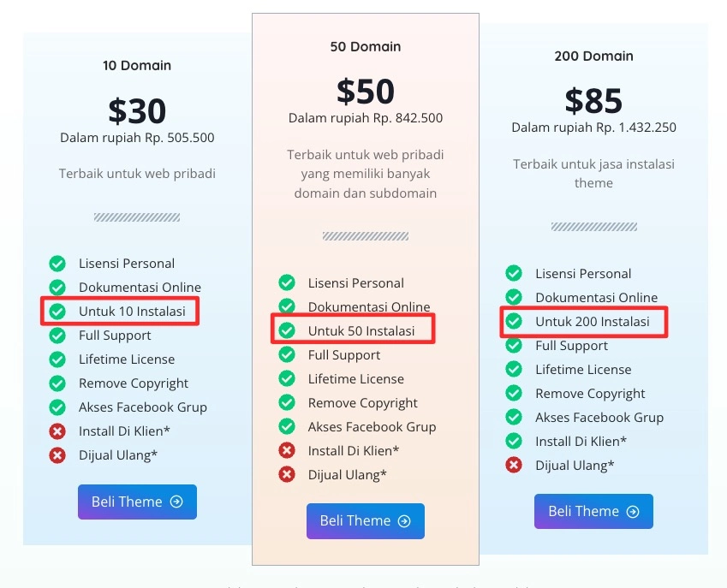Click green check beside Untuk 200 Instalasi
Image resolution: width=727 pixels, height=588 pixels.
pos(514,322)
